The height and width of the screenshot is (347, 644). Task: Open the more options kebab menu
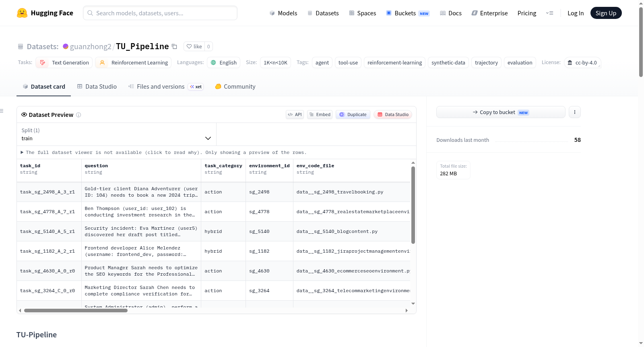[575, 112]
